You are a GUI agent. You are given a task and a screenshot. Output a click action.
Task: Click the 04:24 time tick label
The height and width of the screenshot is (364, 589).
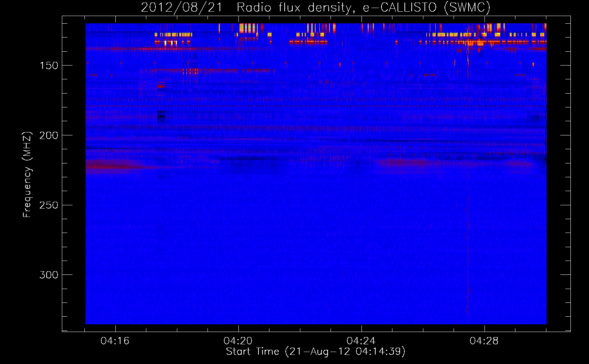[361, 341]
